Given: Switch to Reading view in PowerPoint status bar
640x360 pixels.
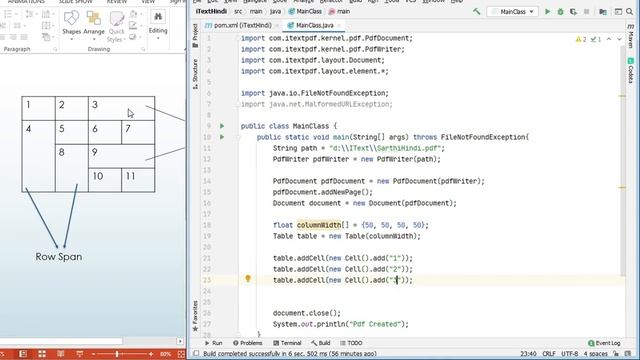Looking at the screenshot, I should [60, 354].
